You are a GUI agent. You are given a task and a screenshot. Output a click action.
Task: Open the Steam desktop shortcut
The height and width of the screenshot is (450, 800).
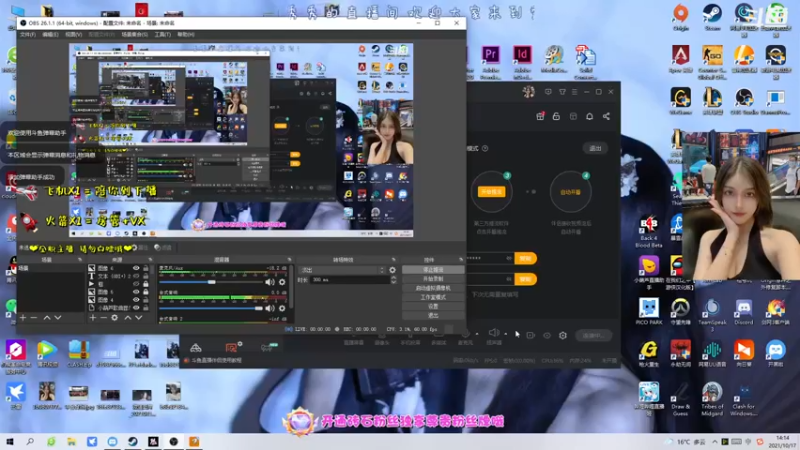click(712, 17)
